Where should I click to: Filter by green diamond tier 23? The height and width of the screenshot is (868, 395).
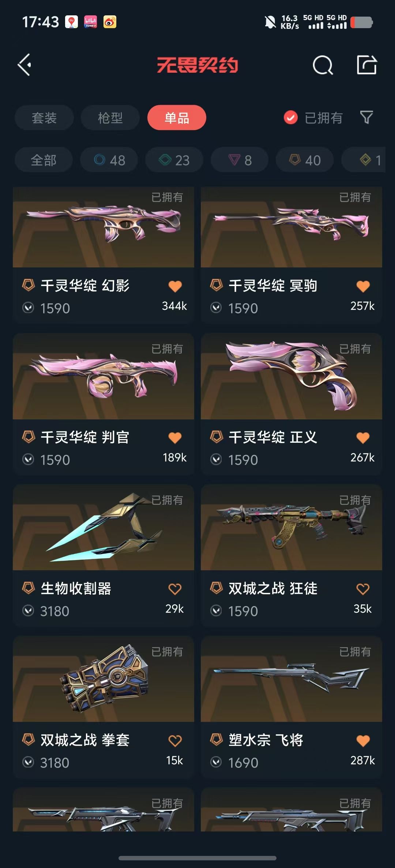pyautogui.click(x=174, y=160)
